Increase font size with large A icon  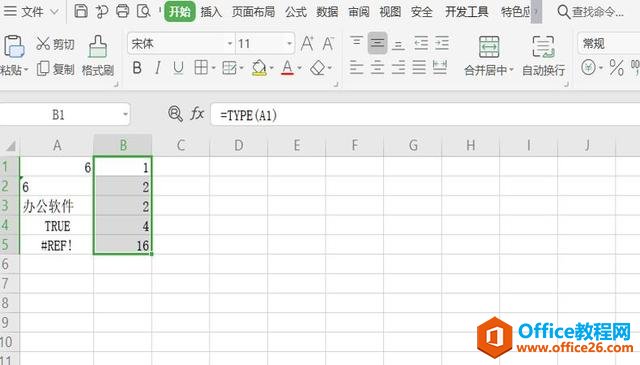click(307, 43)
